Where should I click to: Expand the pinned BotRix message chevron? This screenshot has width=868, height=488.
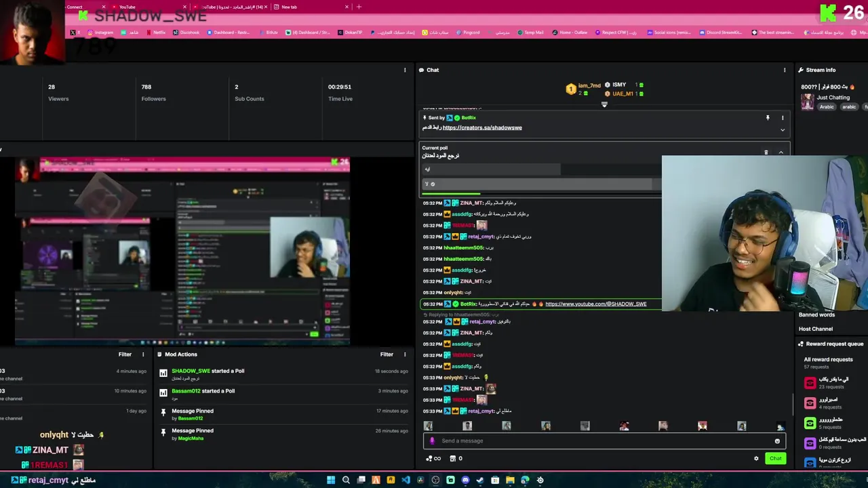click(782, 129)
